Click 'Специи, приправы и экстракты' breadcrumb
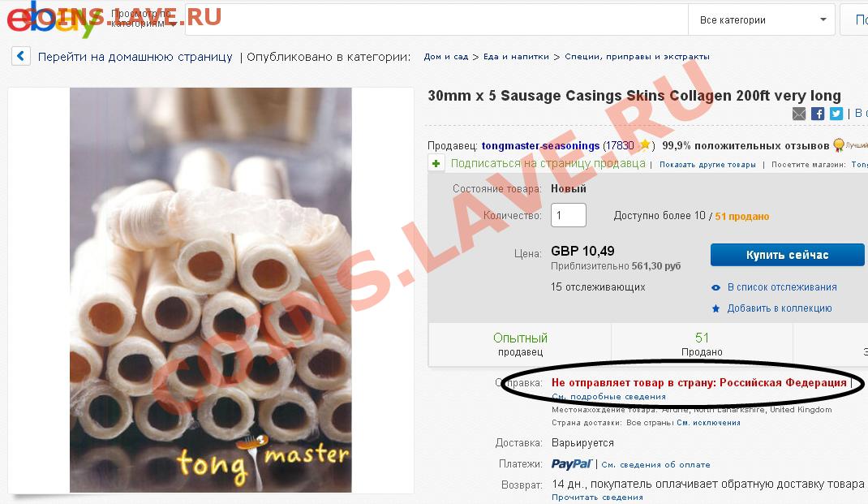The width and height of the screenshot is (868, 504). pos(637,57)
